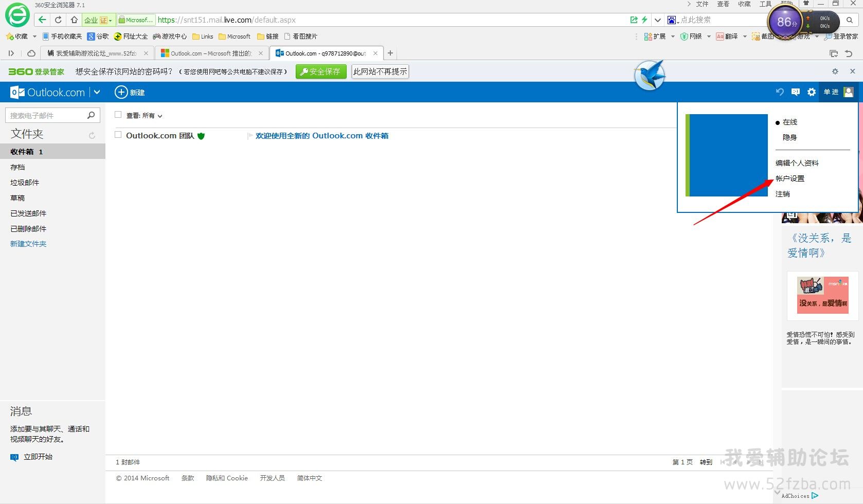The width and height of the screenshot is (863, 504).
Task: Click the 安全保存 button
Action: coord(321,71)
